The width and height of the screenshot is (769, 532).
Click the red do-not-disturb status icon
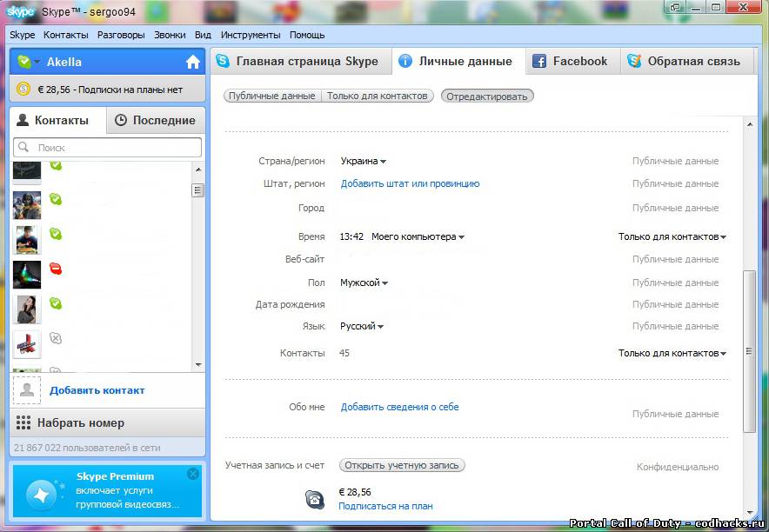56,269
